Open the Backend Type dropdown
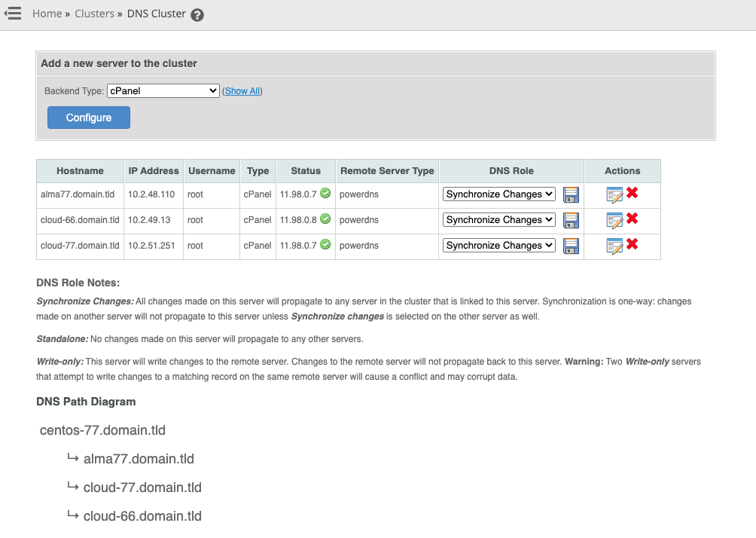Screen dimensions: 756x538 [163, 90]
